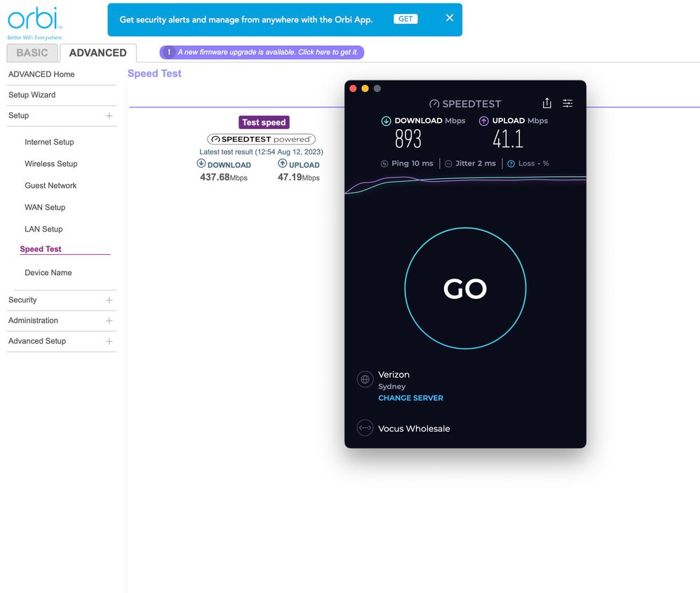The width and height of the screenshot is (700, 593).
Task: Click the Speedtest upload arrow icon
Action: [x=484, y=121]
